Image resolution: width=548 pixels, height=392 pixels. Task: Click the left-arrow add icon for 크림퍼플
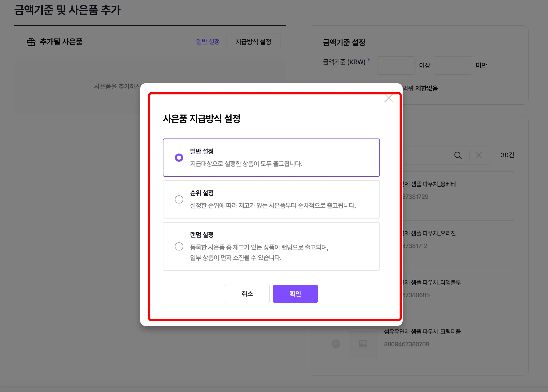click(x=336, y=344)
